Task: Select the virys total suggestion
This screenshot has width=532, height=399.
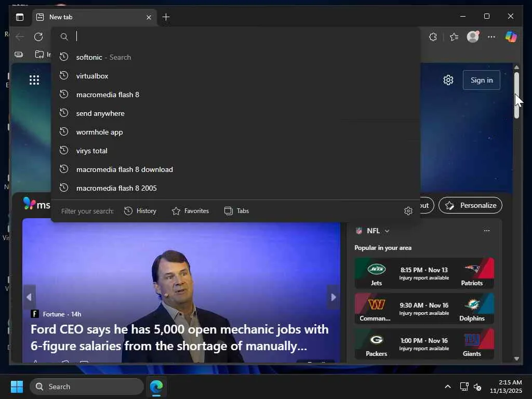Action: click(x=235, y=151)
